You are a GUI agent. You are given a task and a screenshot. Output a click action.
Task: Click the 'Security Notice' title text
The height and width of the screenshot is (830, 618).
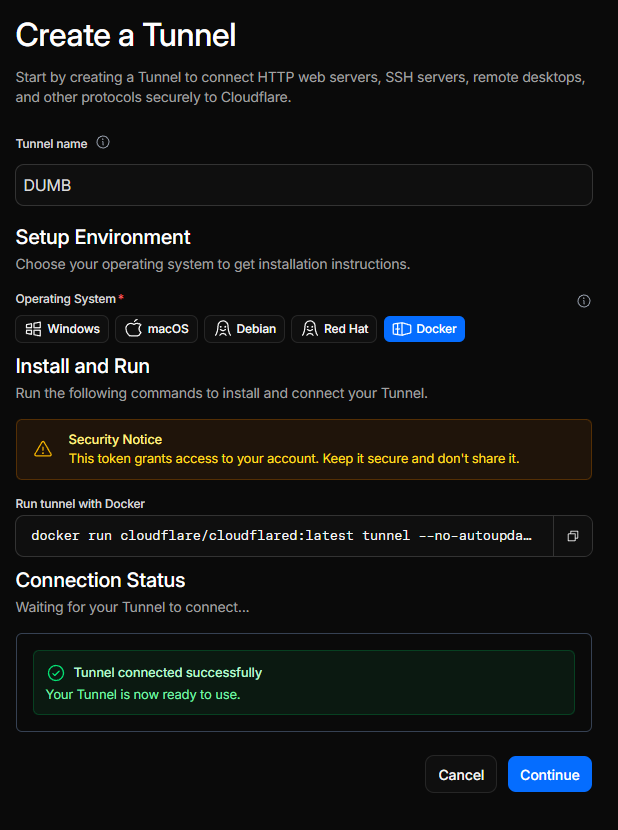pos(115,439)
